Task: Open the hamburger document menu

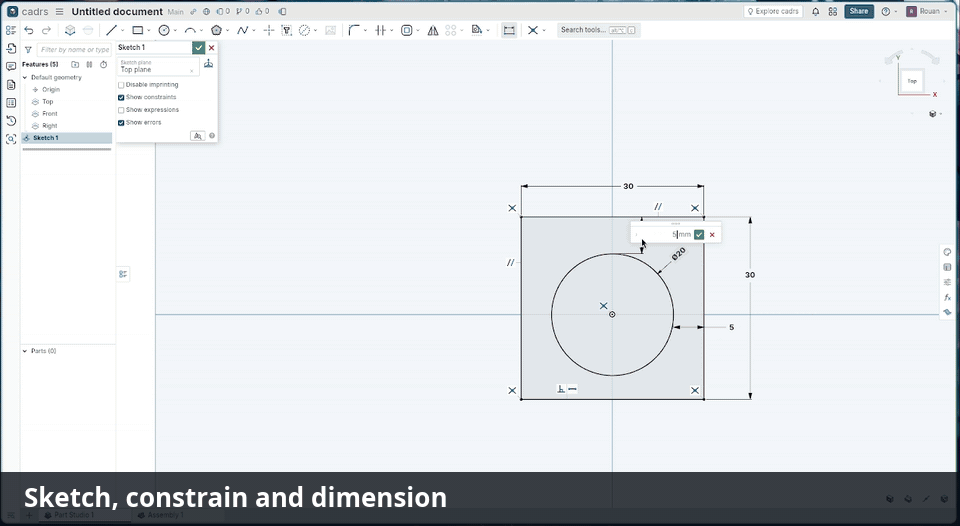Action: click(x=59, y=12)
